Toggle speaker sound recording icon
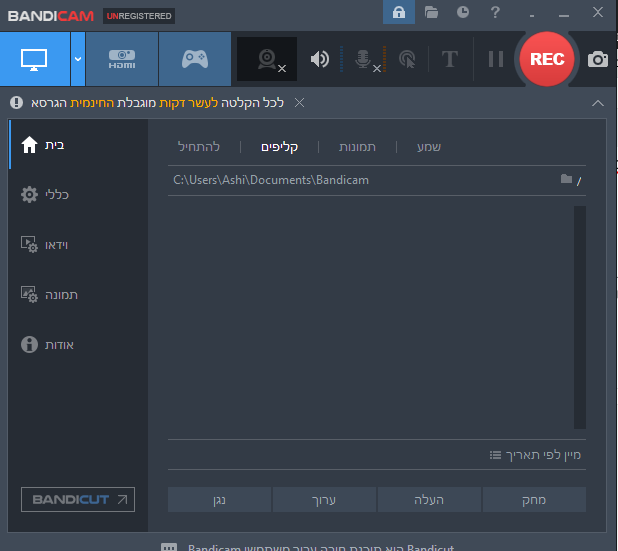 (x=320, y=59)
